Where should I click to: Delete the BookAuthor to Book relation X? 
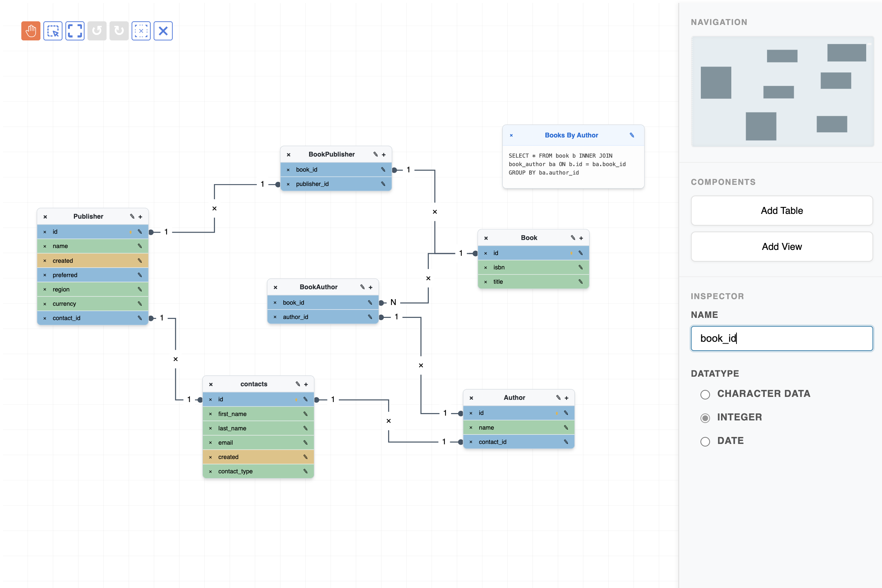tap(428, 278)
